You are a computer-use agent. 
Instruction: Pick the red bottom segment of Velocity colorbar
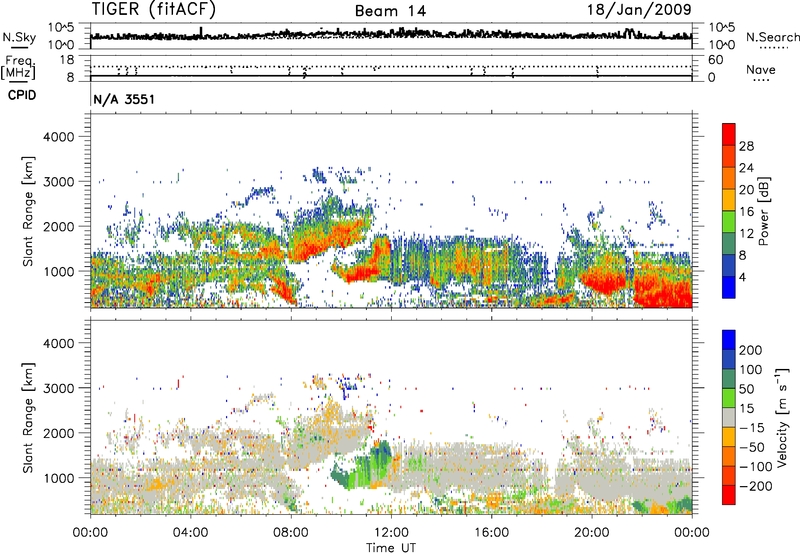click(729, 495)
